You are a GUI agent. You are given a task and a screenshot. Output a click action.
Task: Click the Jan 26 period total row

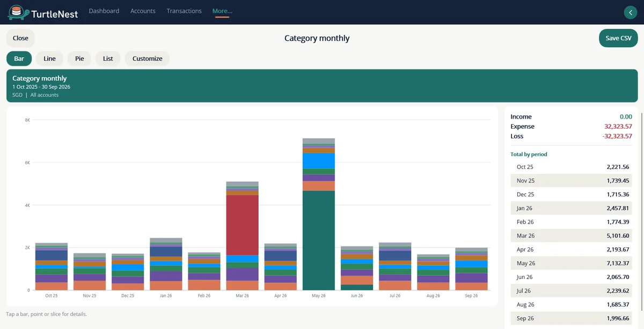click(x=571, y=208)
